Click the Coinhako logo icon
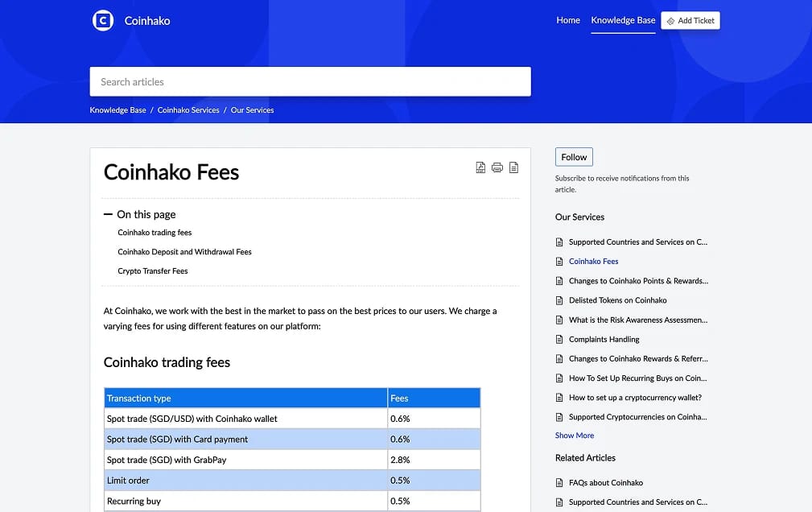Viewport: 812px width, 512px height. pos(103,21)
